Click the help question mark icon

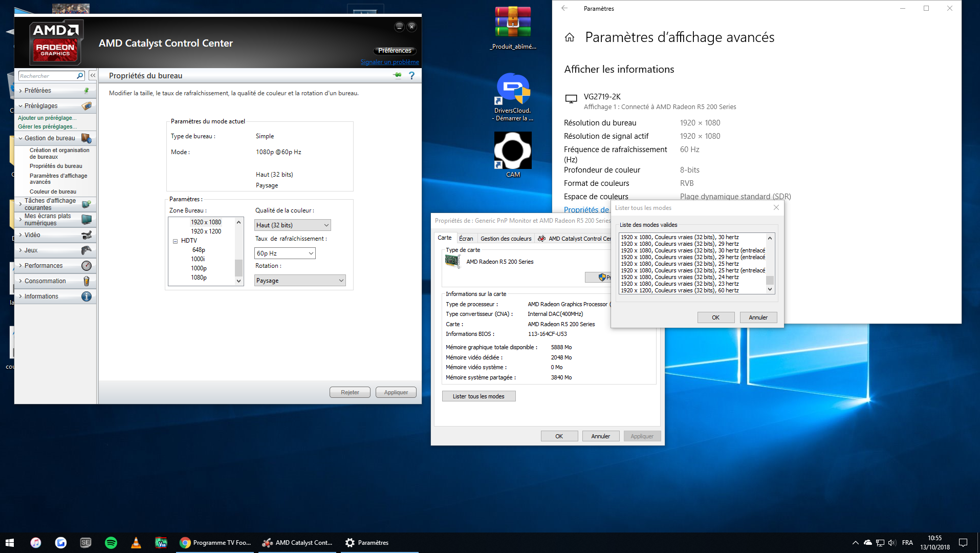[x=411, y=76]
